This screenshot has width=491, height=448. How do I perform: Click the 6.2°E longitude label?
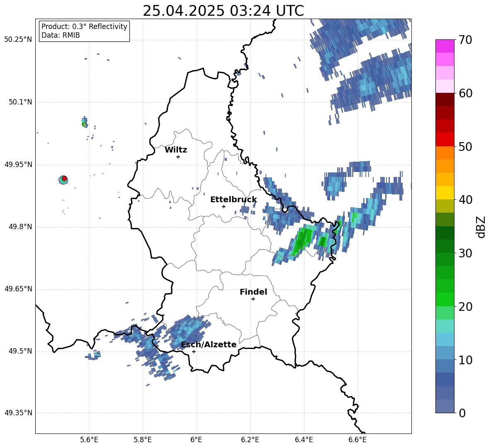pos(250,440)
